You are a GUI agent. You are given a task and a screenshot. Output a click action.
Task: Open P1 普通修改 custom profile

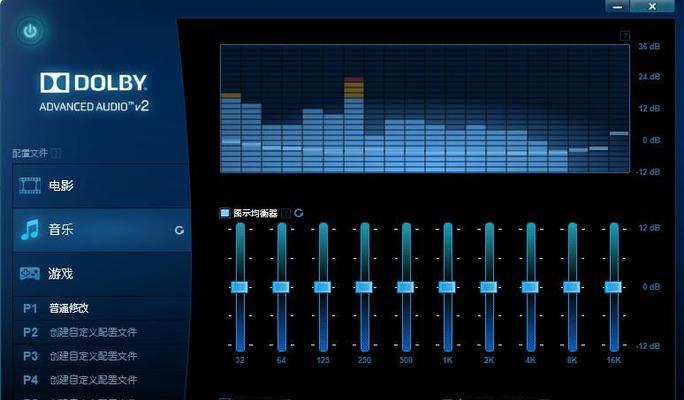tap(102, 308)
